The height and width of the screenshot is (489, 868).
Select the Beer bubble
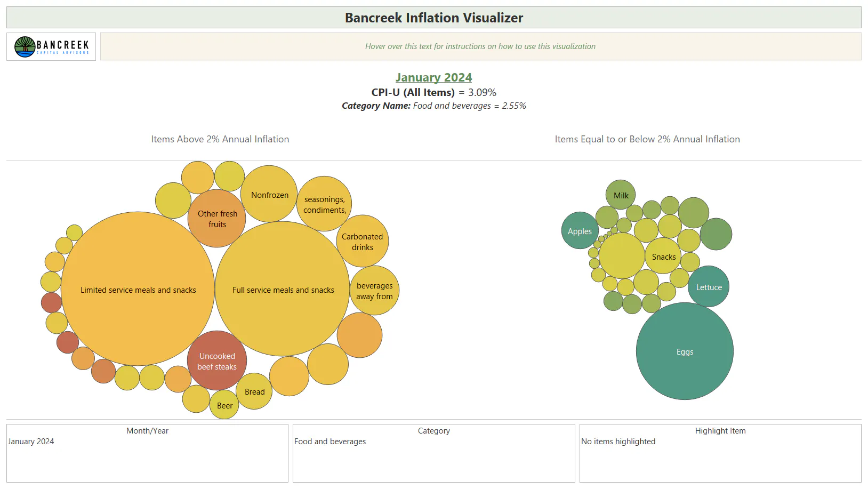[x=224, y=405]
